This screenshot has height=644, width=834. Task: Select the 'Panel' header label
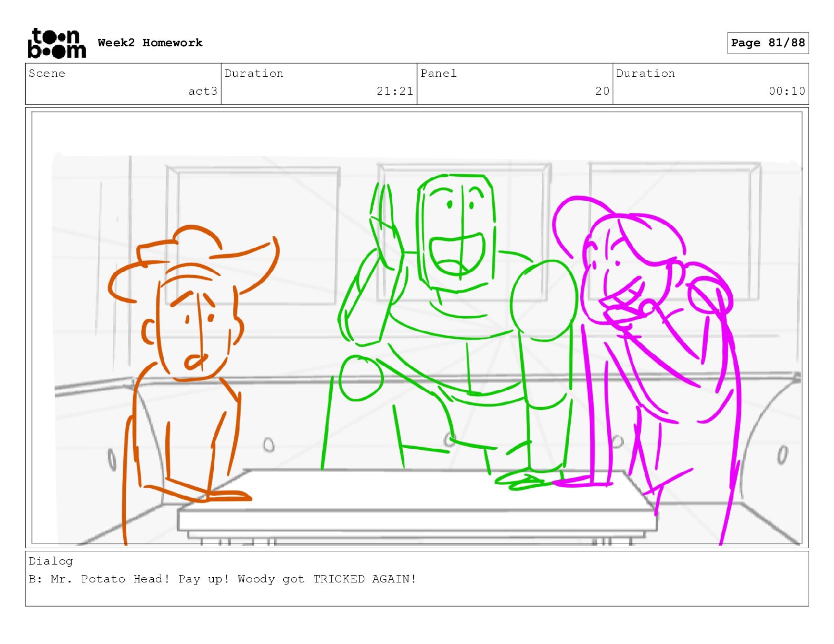[x=439, y=73]
